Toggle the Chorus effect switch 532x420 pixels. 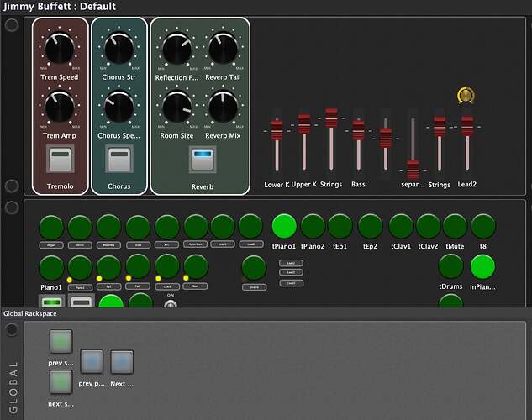[x=119, y=159]
